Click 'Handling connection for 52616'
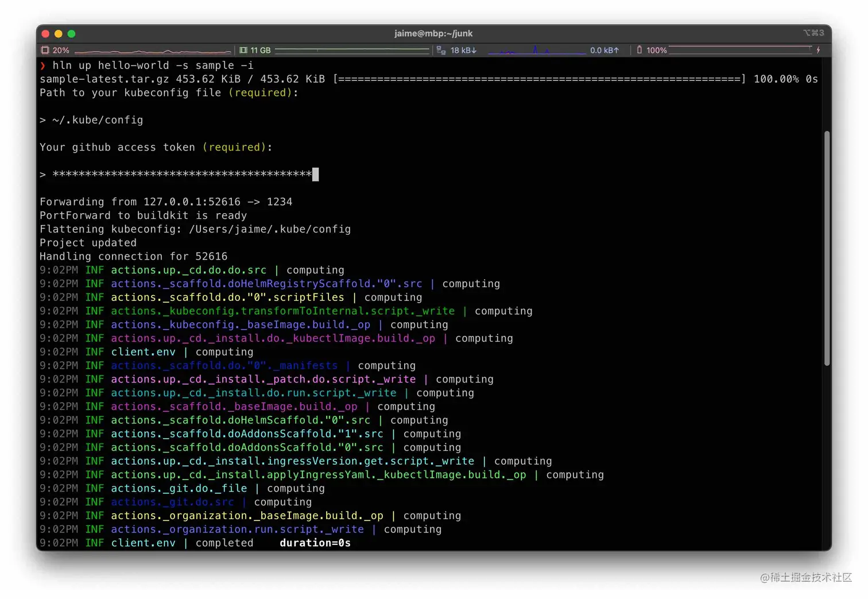Screen dimensions: 868x599 [x=133, y=257]
